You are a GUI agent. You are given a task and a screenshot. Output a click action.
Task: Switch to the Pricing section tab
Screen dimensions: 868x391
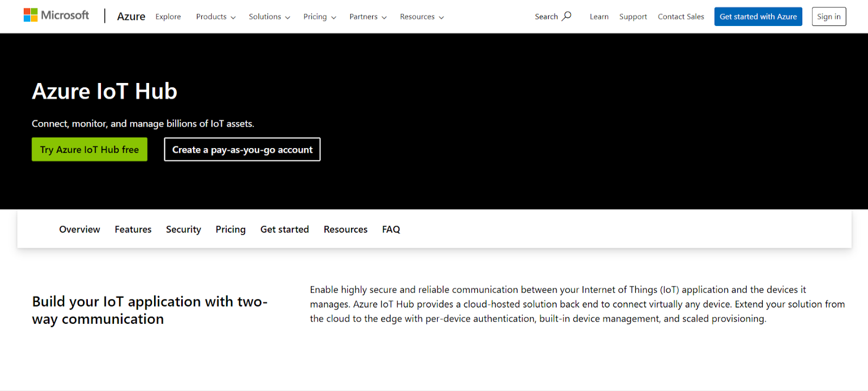click(x=231, y=229)
